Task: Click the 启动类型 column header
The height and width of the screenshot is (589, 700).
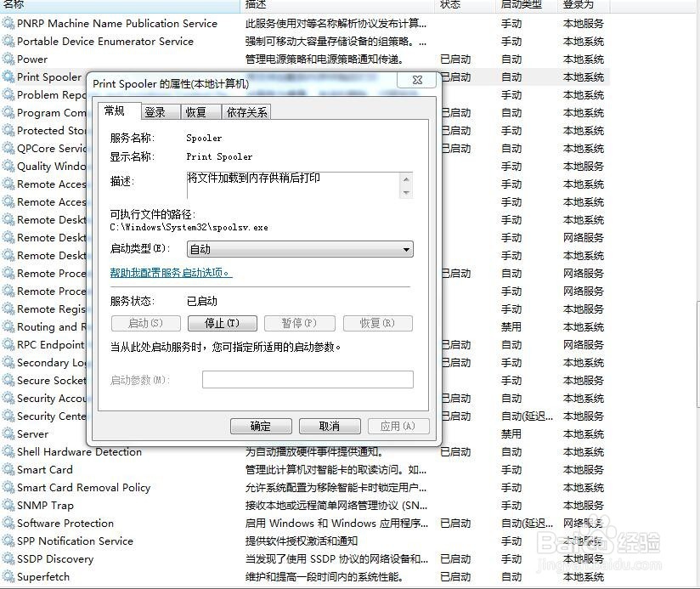Action: pyautogui.click(x=527, y=4)
